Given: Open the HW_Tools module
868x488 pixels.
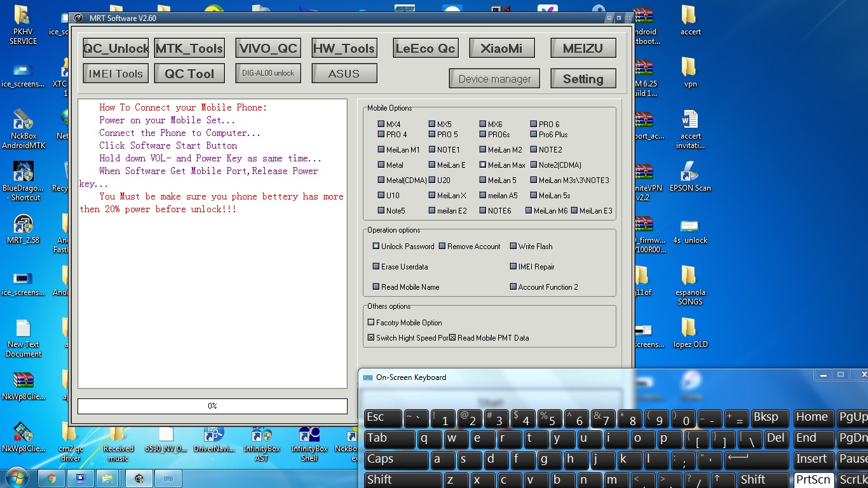Looking at the screenshot, I should [x=344, y=48].
